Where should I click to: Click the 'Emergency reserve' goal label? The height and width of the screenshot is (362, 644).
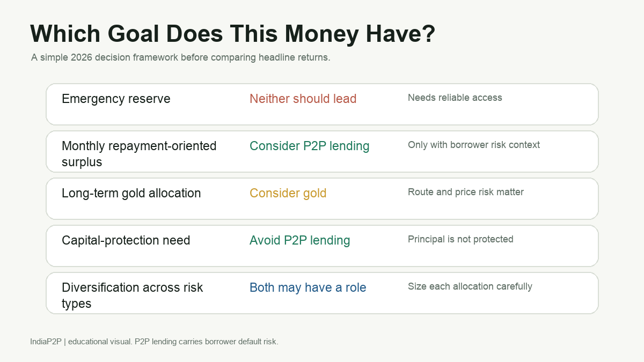[x=116, y=99]
